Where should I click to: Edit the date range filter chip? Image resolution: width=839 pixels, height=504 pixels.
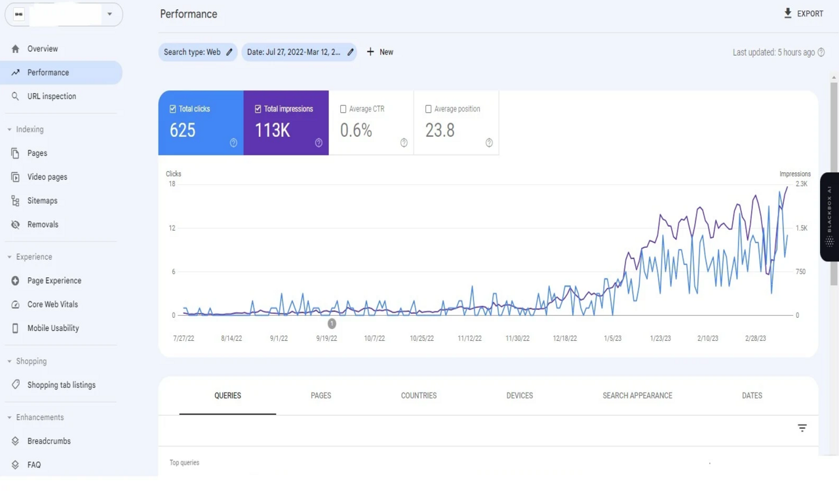(x=350, y=52)
